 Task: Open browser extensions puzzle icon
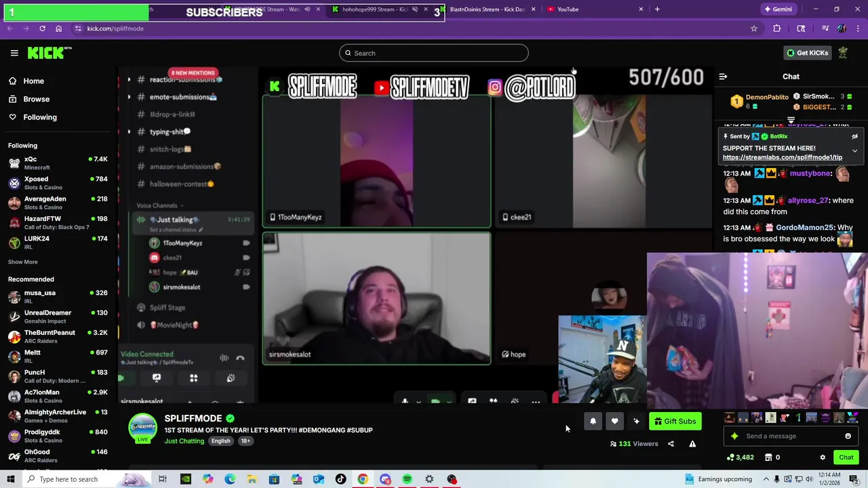pyautogui.click(x=777, y=28)
